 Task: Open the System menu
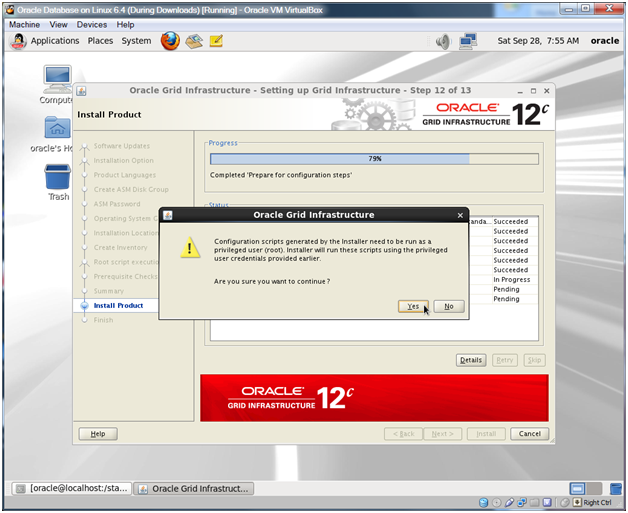click(x=136, y=41)
